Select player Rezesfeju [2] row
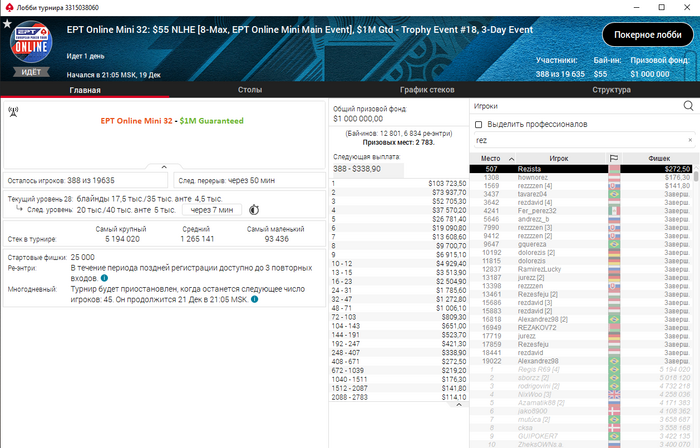 [581, 294]
